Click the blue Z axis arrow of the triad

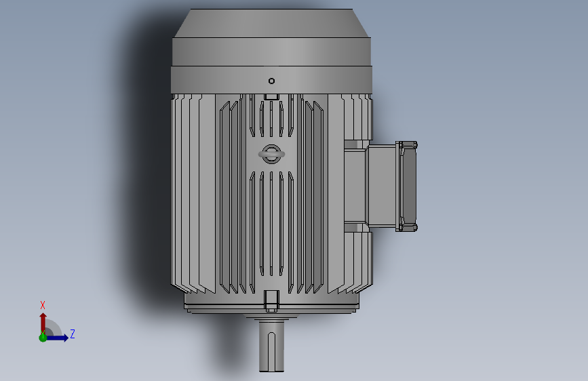point(57,338)
